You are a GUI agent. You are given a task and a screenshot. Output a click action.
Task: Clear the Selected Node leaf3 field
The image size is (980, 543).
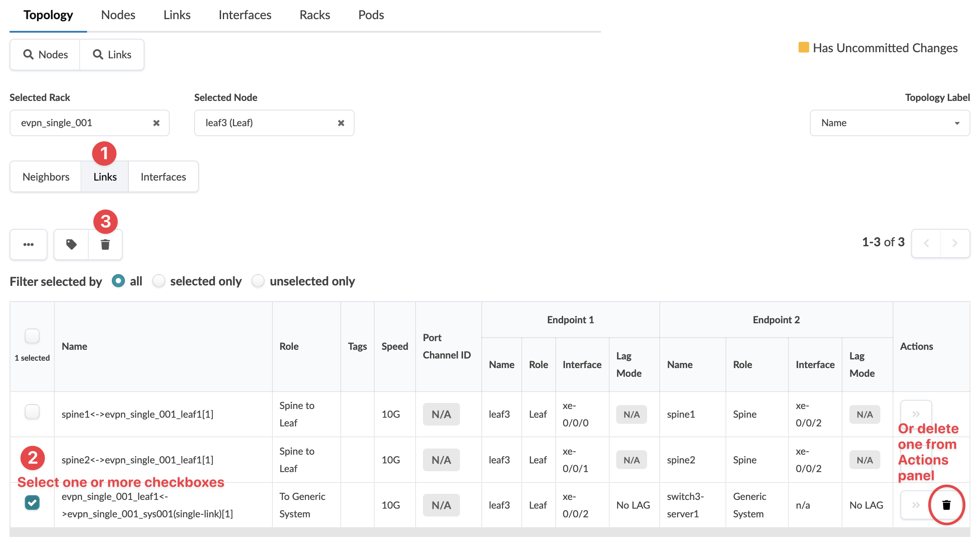tap(341, 123)
